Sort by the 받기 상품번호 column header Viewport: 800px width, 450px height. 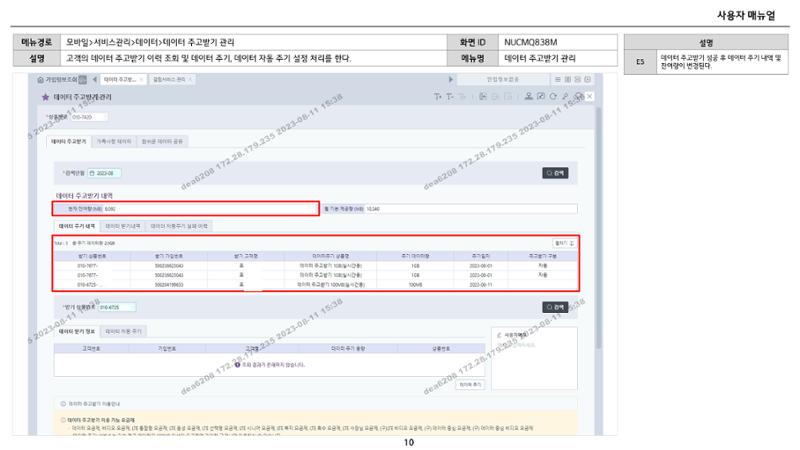pyautogui.click(x=92, y=256)
